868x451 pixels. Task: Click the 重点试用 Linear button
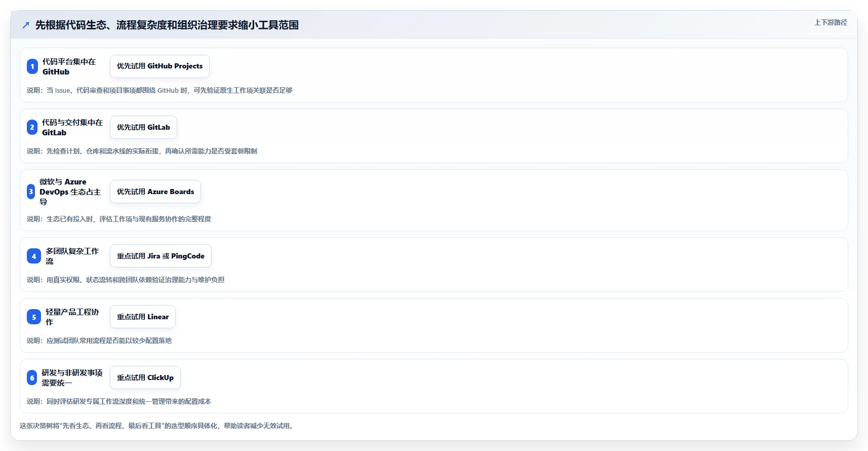(x=143, y=317)
